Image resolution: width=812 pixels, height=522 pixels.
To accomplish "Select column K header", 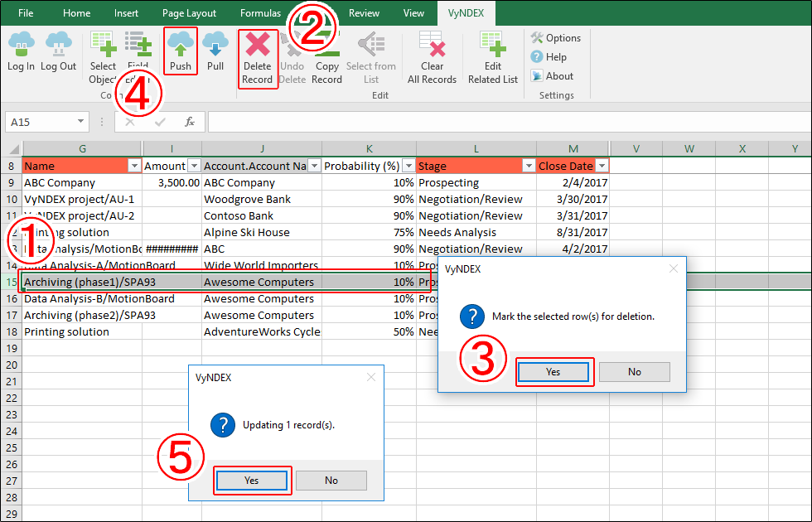I will coord(370,148).
